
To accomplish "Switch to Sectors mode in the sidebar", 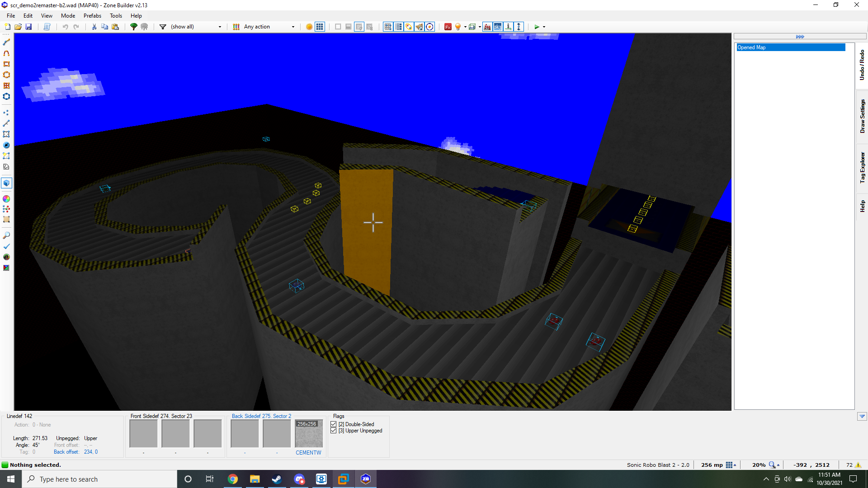I will coord(6,134).
